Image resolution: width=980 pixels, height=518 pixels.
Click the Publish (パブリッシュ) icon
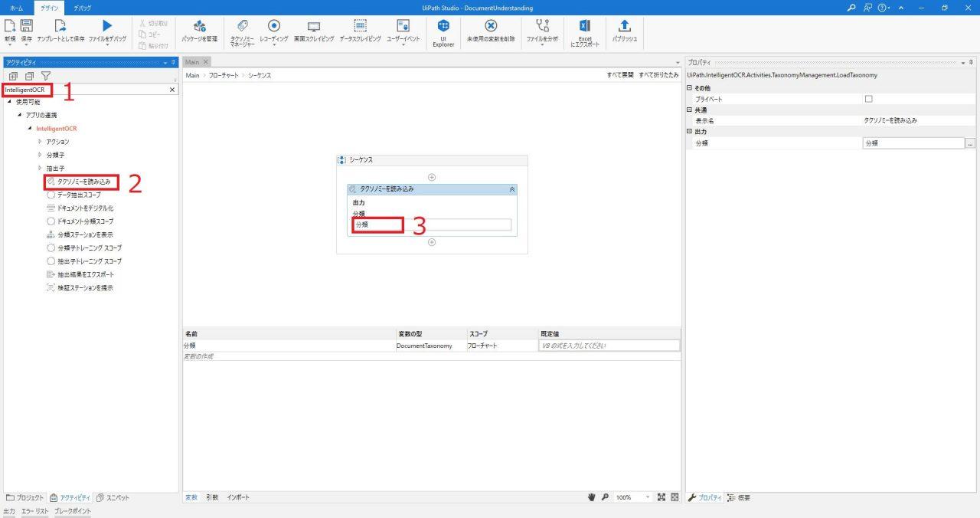coord(624,26)
